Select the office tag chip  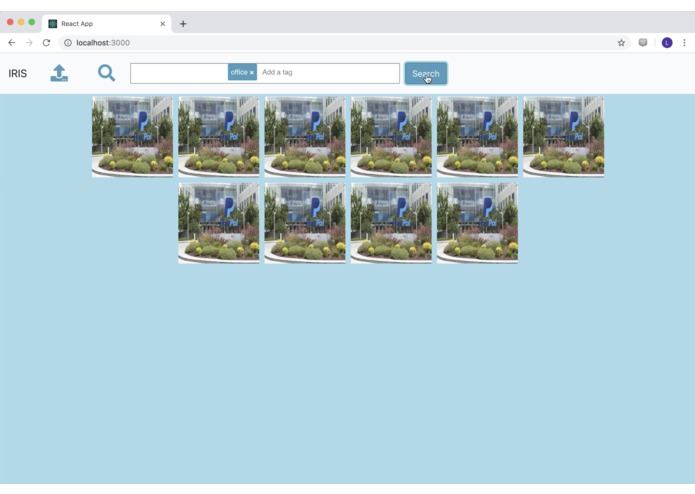242,72
